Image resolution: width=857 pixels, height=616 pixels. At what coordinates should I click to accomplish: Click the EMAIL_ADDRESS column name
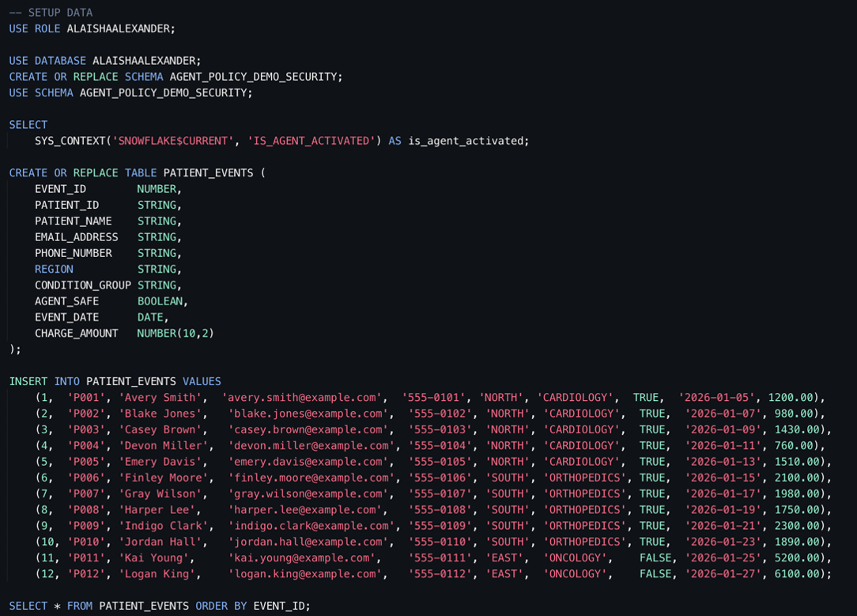77,237
